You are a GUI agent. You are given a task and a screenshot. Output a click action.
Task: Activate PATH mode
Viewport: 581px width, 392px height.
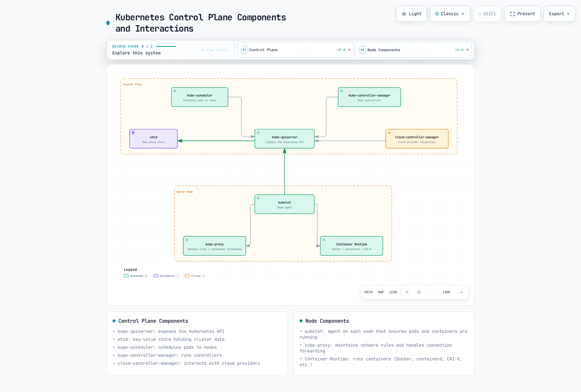[x=368, y=292]
